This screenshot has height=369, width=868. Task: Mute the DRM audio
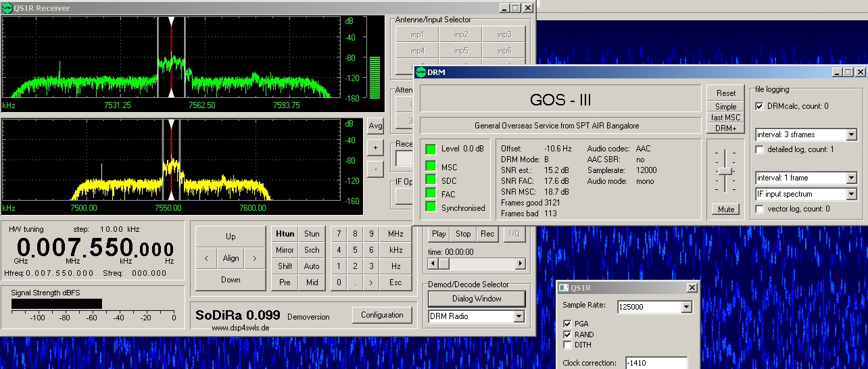[x=726, y=210]
